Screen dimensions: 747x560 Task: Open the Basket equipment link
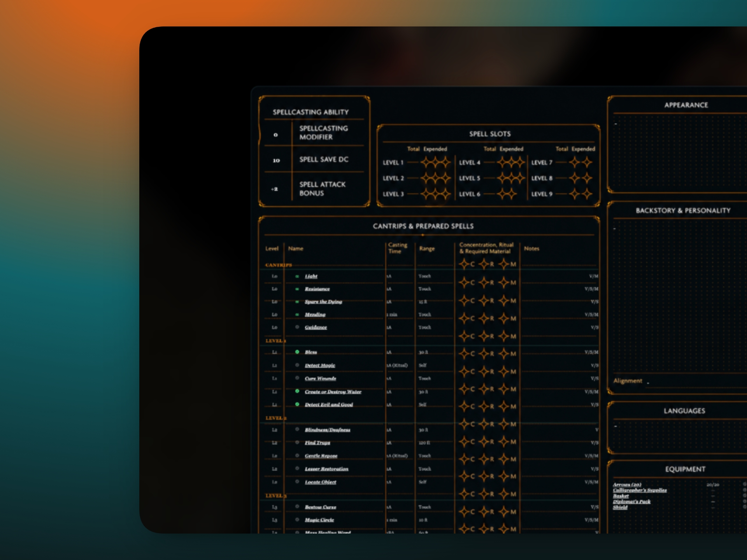point(621,496)
